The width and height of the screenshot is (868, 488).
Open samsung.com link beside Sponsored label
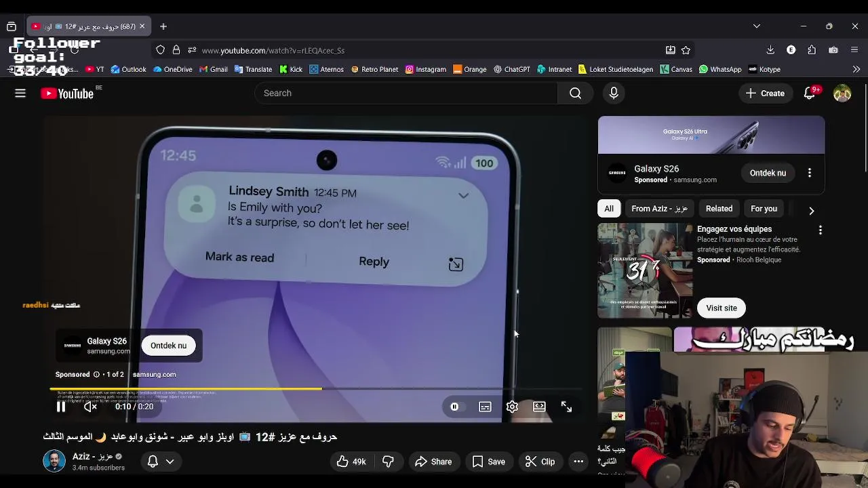(154, 374)
